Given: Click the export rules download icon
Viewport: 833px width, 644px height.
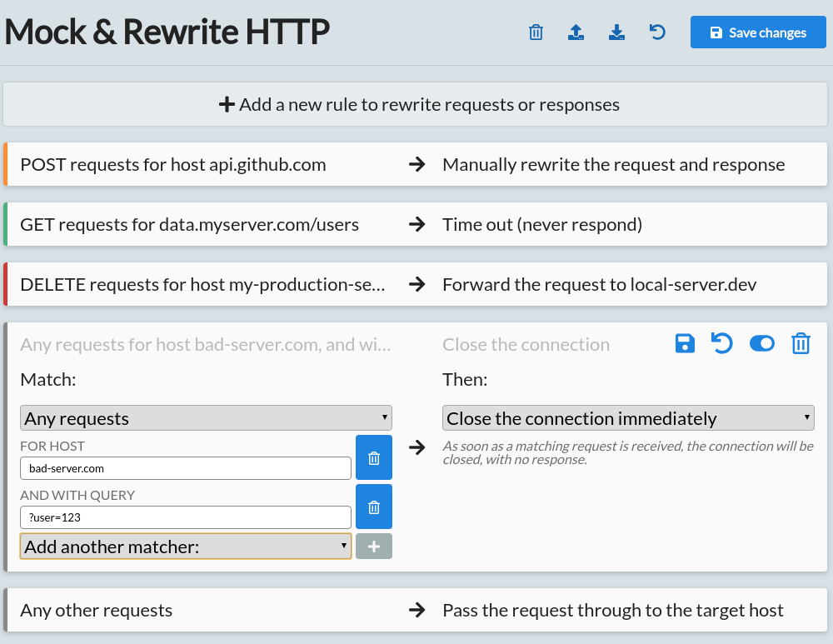Looking at the screenshot, I should [x=616, y=32].
